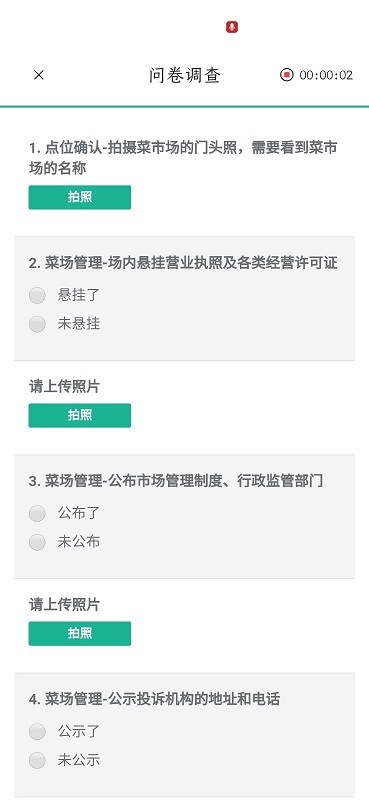Tap the red microphone recording indicator

click(232, 27)
